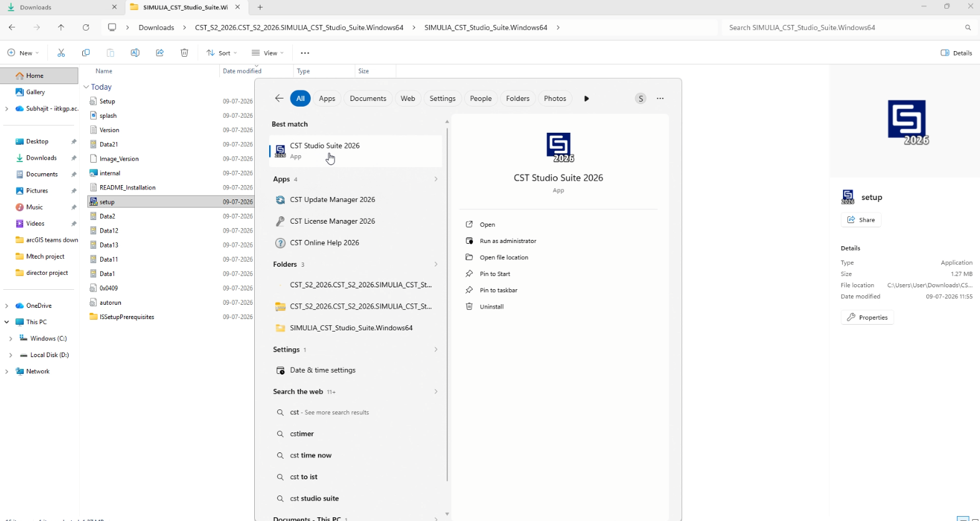
Task: Select the People search filter tab
Action: (481, 98)
